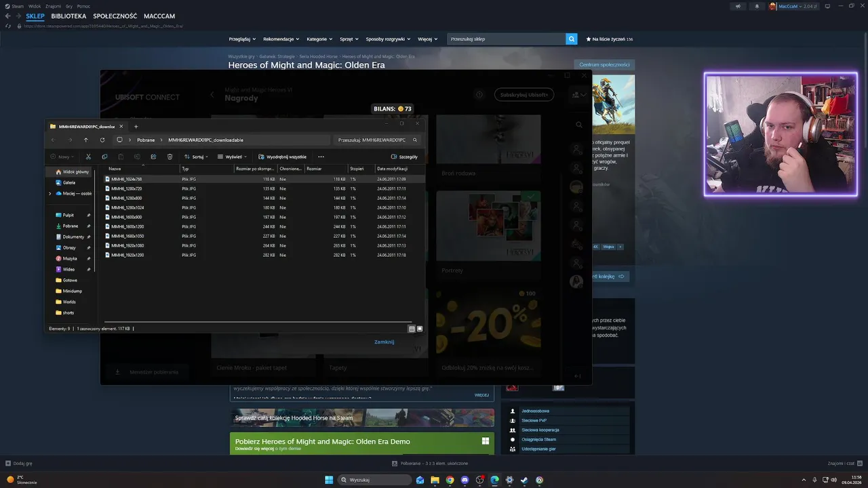Click the Pobrane breadcrumb in address bar
The height and width of the screenshot is (488, 868).
[x=146, y=140]
